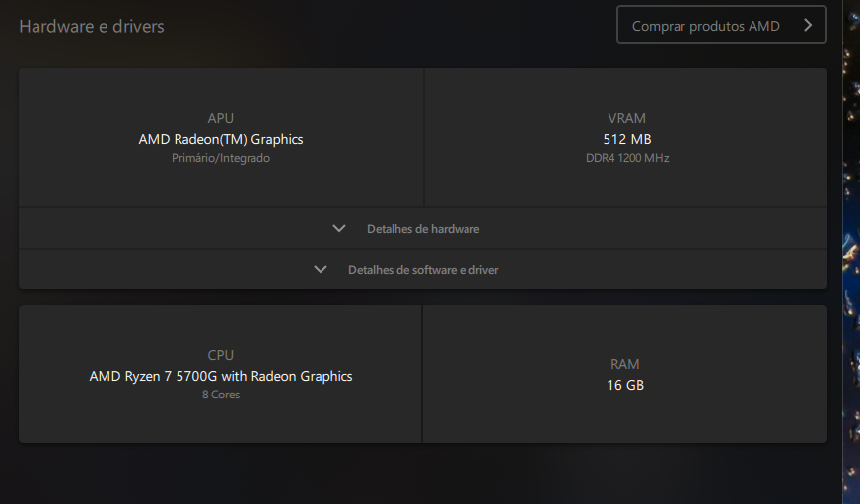Screen dimensions: 860x504
Task: Click the AMD Ryzen 7 5700G name
Action: pyautogui.click(x=221, y=376)
